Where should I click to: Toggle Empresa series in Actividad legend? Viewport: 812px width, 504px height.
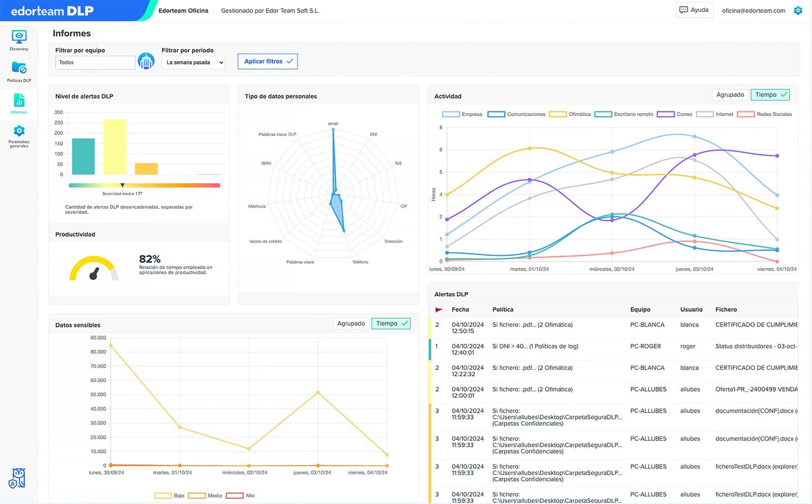pos(462,114)
